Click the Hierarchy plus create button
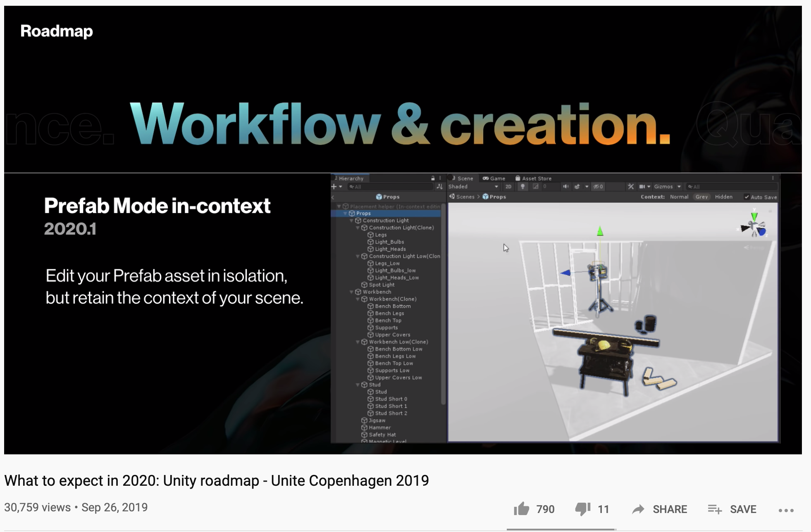Image resolution: width=811 pixels, height=532 pixels. tap(334, 187)
